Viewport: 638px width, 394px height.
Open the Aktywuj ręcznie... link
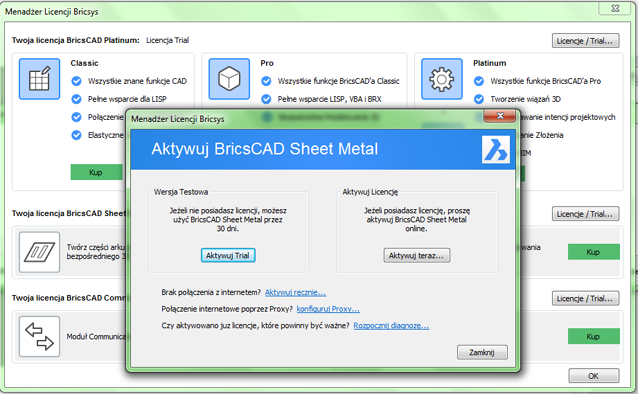pos(295,292)
